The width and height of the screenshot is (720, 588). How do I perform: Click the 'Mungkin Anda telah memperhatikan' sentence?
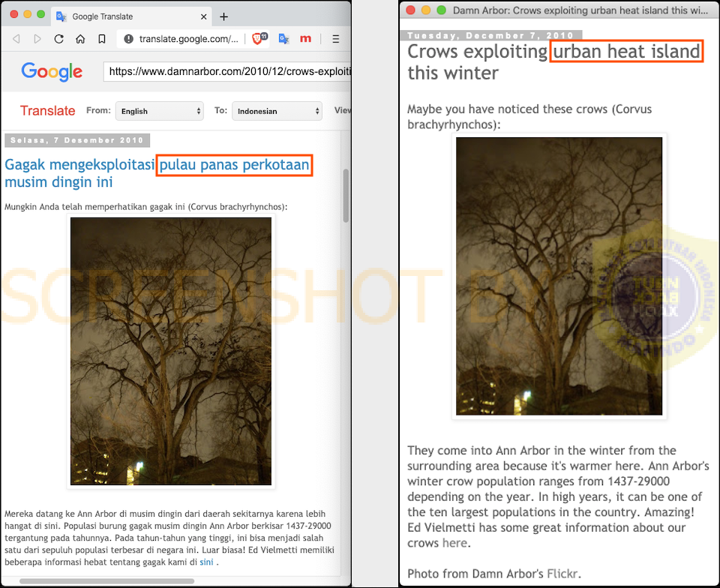[146, 207]
